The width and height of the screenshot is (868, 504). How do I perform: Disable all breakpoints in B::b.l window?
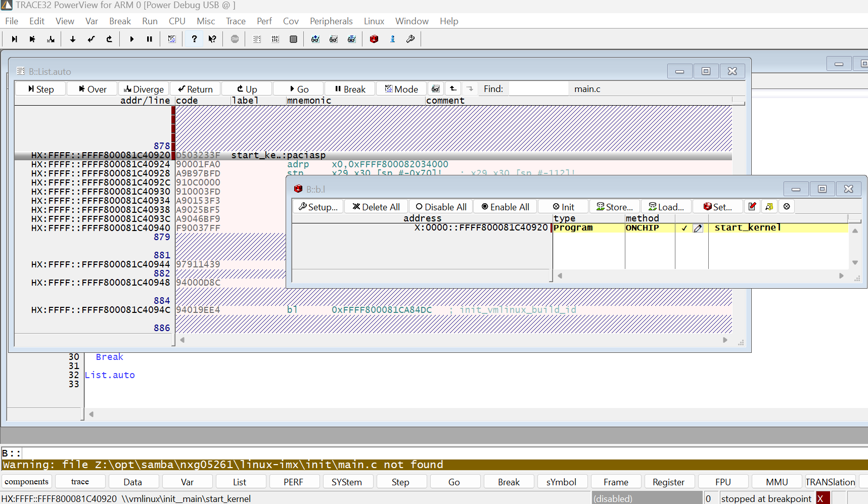pos(440,206)
